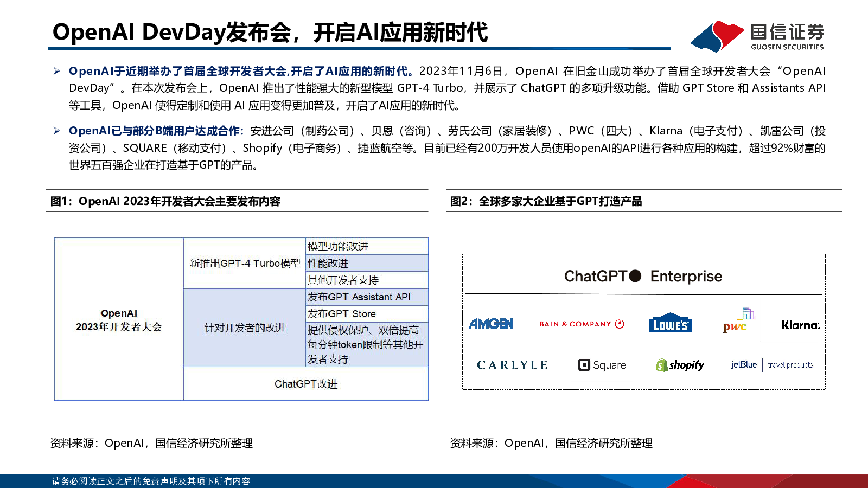Click the Bain & Company logo
Screen dimensions: 868x488
(582, 324)
